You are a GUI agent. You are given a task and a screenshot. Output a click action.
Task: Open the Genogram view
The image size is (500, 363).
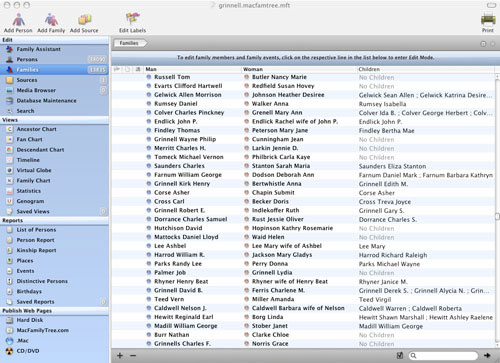(x=54, y=201)
